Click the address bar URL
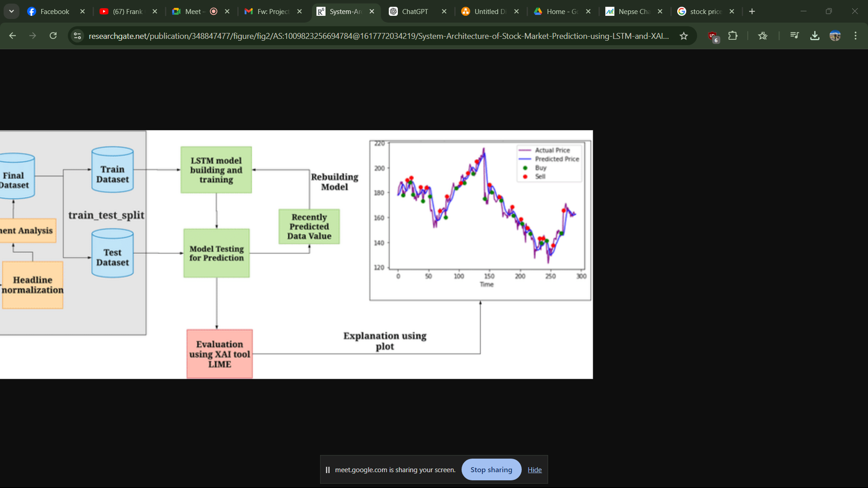The image size is (868, 488). pyautogui.click(x=378, y=36)
